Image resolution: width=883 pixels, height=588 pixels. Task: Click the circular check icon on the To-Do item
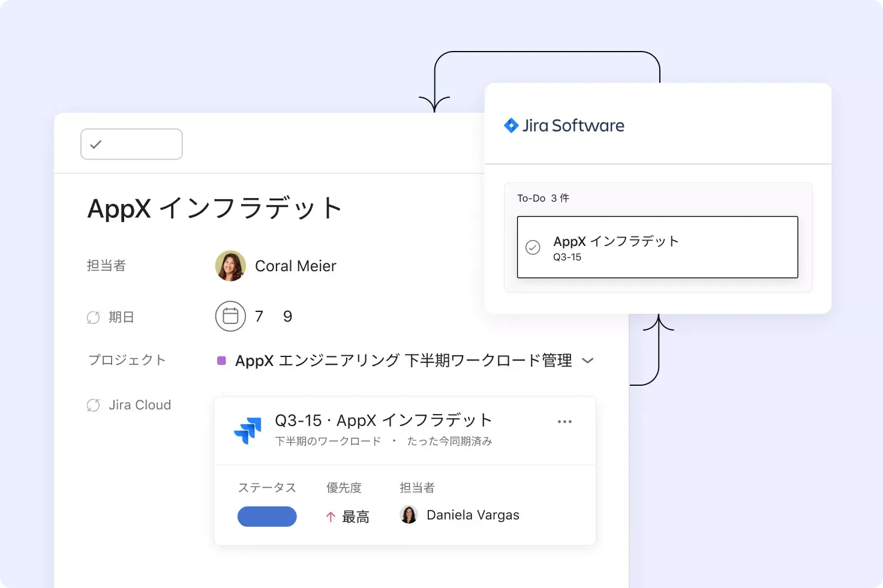click(x=533, y=247)
